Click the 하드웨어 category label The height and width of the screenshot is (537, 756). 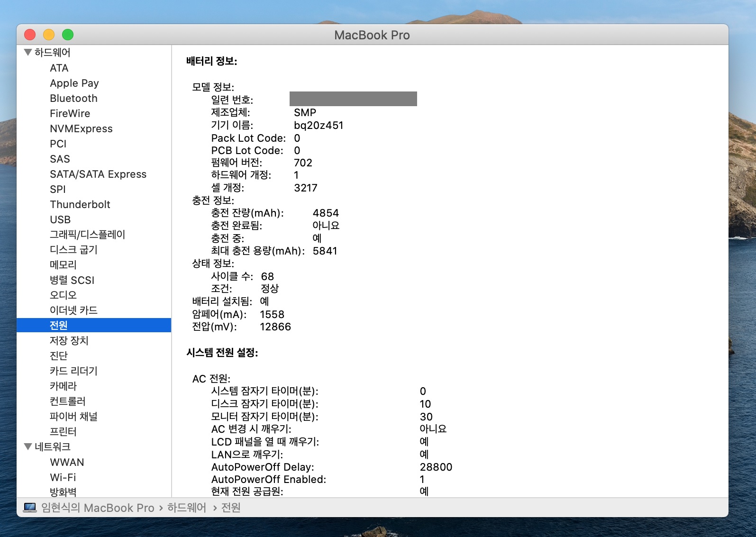52,52
